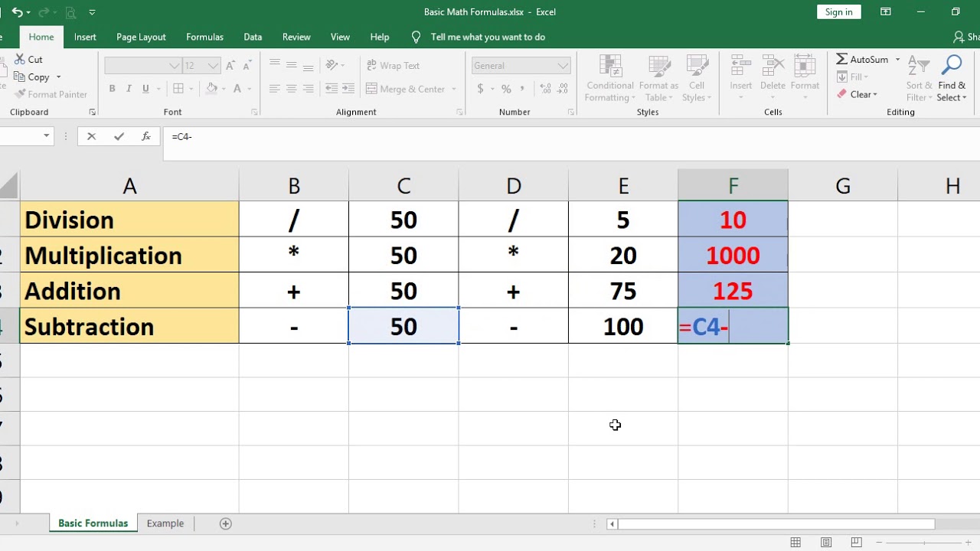Center text horizontally

[x=291, y=89]
